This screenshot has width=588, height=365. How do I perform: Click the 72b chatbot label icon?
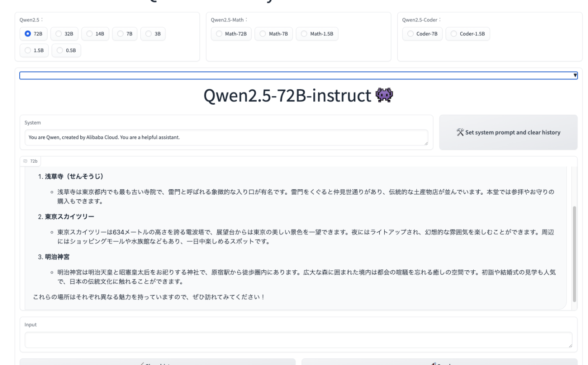25,161
